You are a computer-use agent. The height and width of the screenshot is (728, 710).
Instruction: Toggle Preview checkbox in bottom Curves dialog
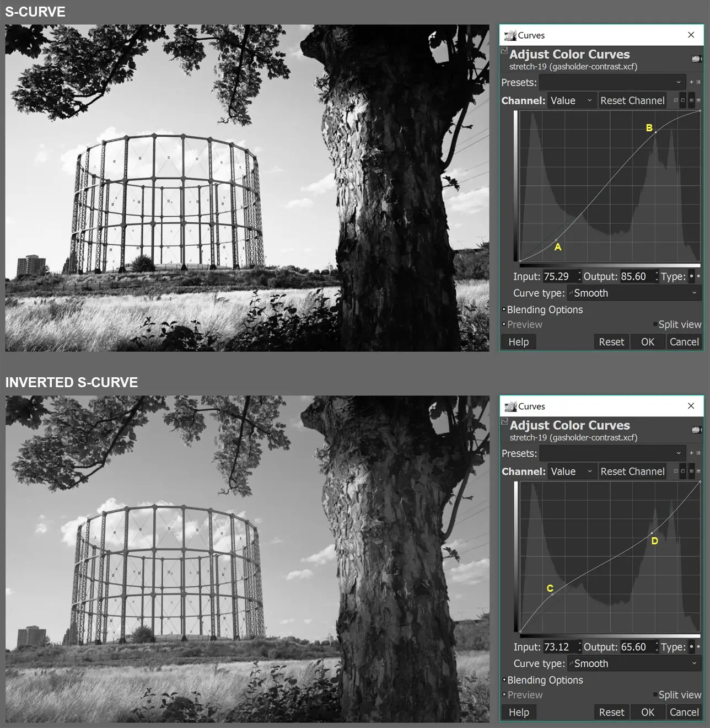[504, 695]
